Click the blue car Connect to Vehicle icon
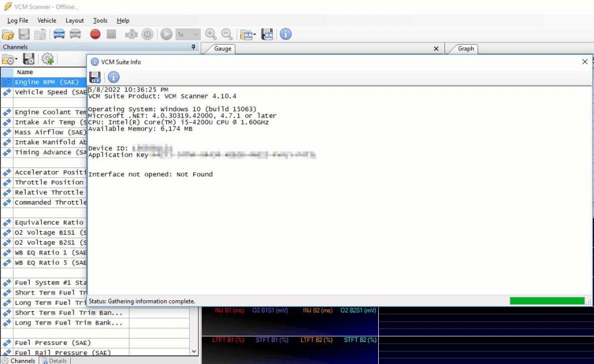Viewport: 594px width, 364px height. coord(59,34)
